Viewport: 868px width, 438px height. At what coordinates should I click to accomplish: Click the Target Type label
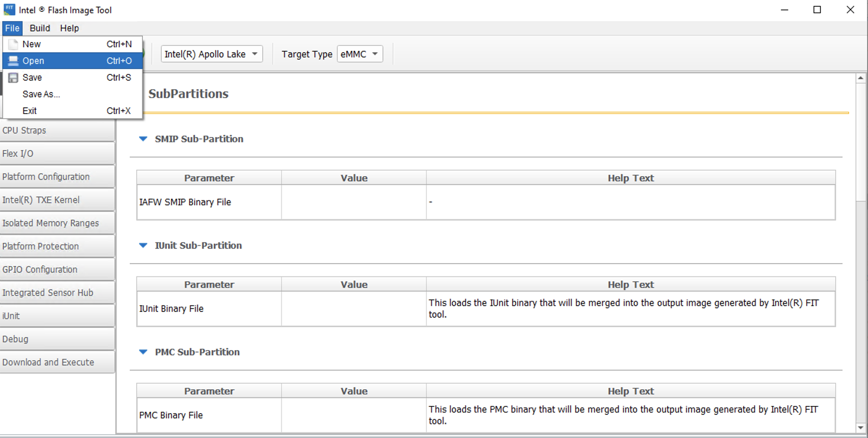[x=307, y=54]
